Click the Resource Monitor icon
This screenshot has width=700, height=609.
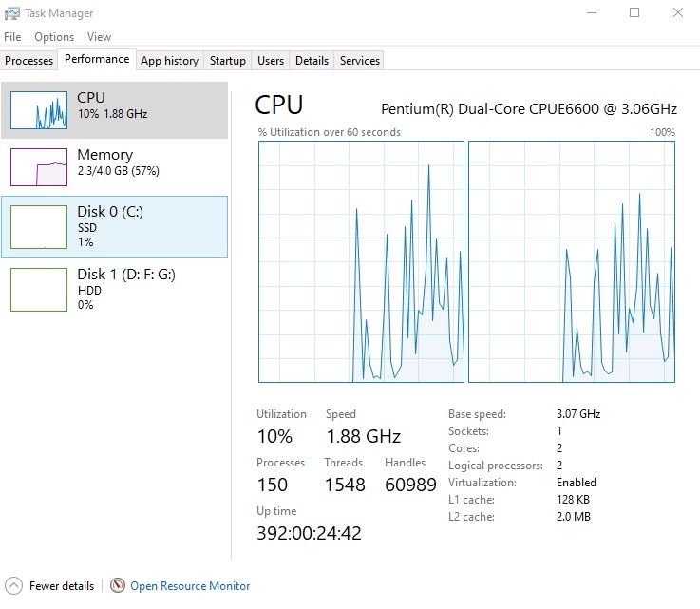118,586
